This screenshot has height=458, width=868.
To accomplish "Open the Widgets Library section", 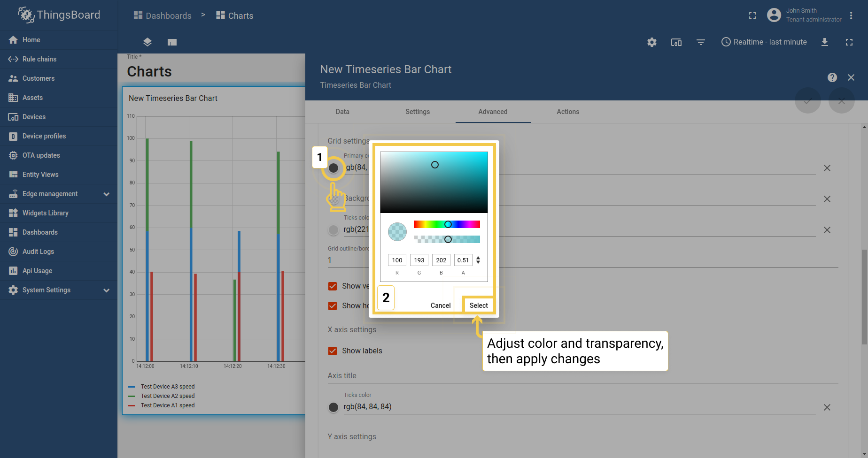I will click(44, 213).
